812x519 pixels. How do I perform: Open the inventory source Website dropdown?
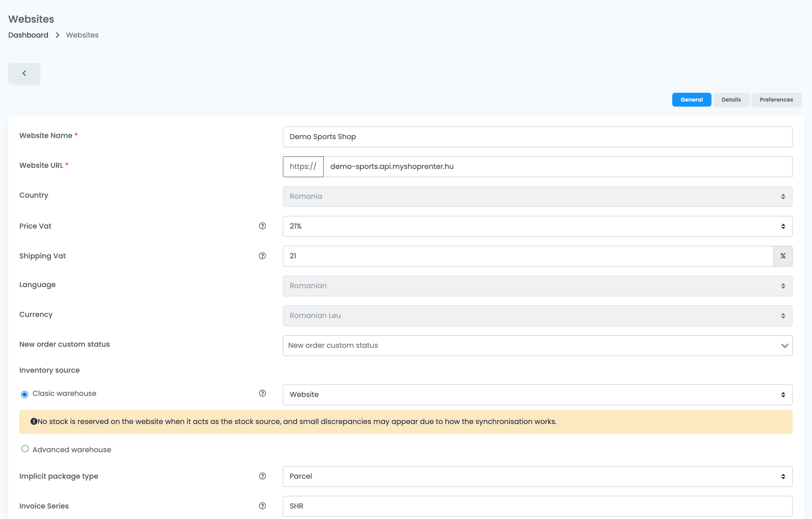tap(537, 395)
